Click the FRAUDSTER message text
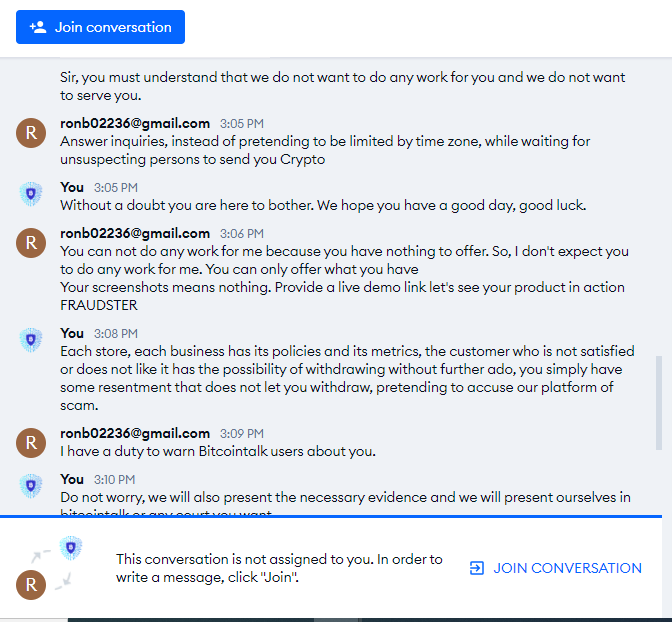The width and height of the screenshot is (672, 622). tap(99, 305)
